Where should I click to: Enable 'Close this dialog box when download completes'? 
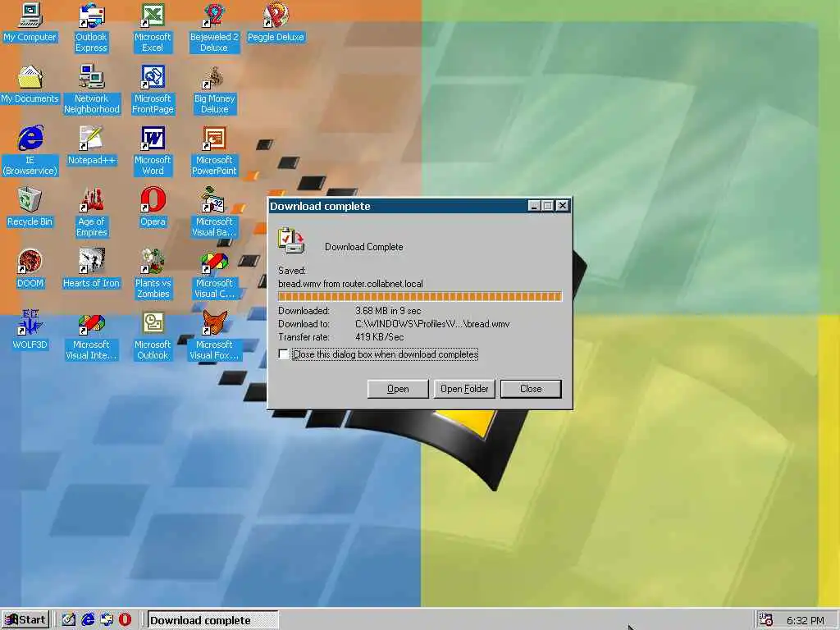pos(283,354)
